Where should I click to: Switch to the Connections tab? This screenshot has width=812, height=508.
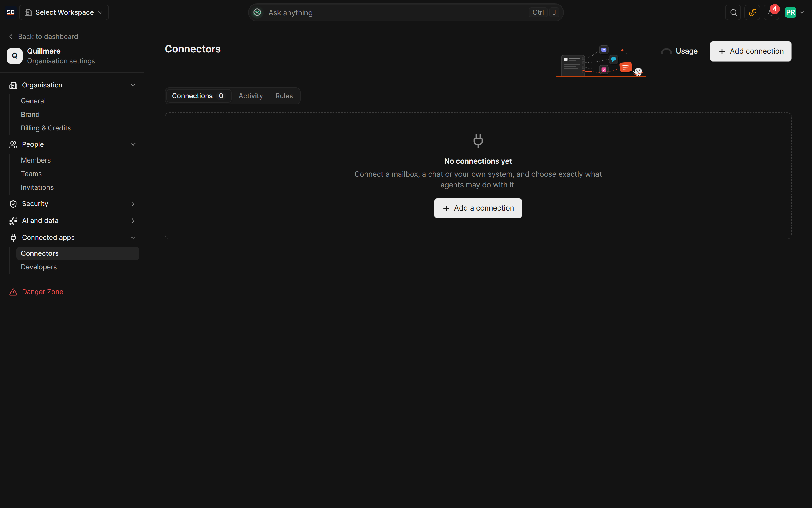tap(199, 96)
